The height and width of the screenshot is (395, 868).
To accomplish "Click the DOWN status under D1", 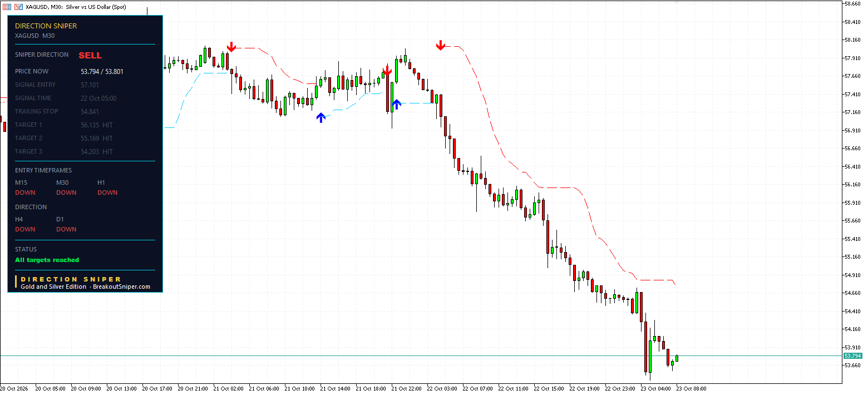I will click(x=66, y=229).
